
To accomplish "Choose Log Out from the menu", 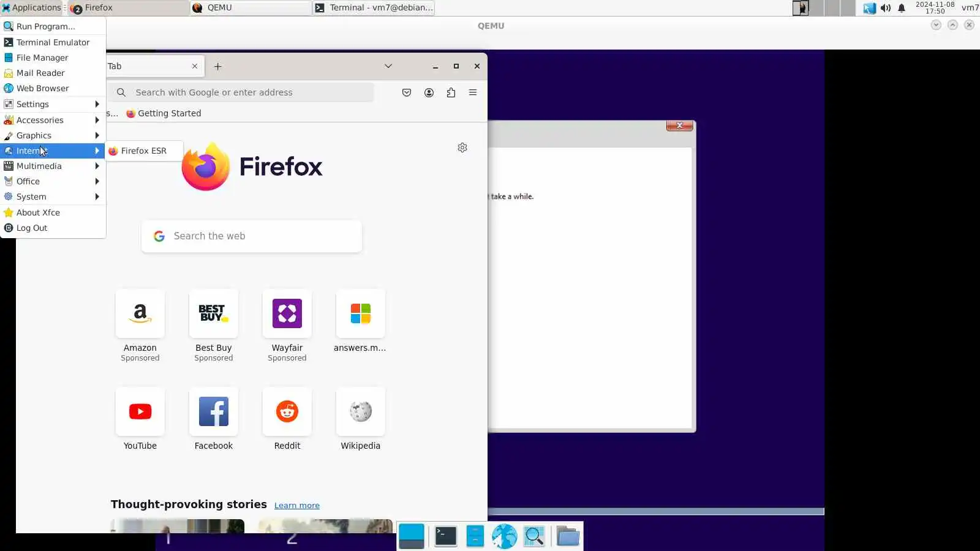I will point(53,228).
